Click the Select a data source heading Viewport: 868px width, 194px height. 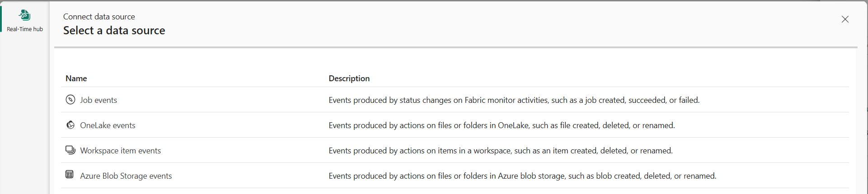pos(114,31)
